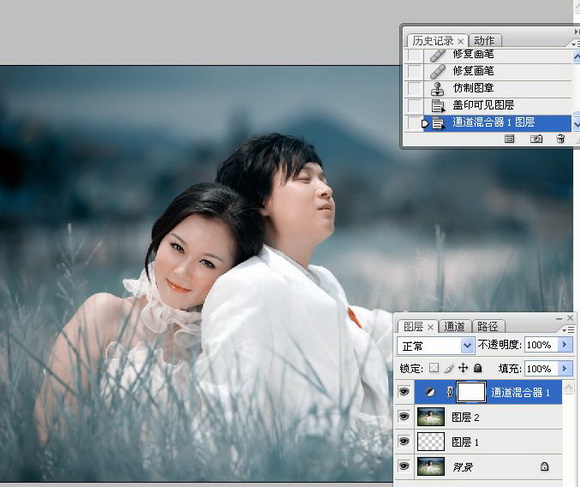
Task: Click the History list scroll down arrow
Action: (x=576, y=125)
